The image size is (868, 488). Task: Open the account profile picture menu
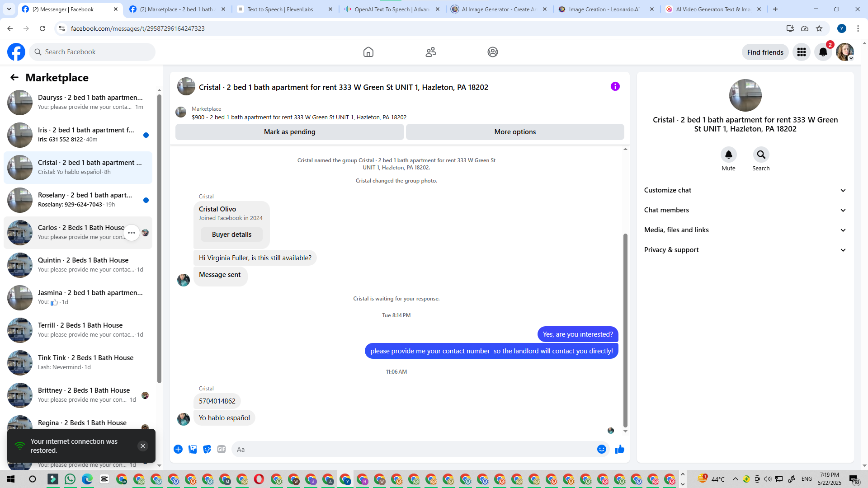point(845,52)
